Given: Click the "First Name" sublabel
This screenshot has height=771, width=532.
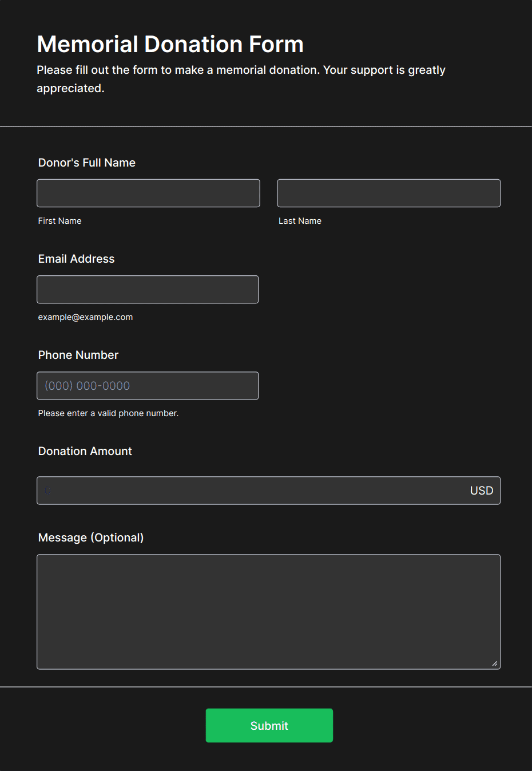Looking at the screenshot, I should click(60, 221).
